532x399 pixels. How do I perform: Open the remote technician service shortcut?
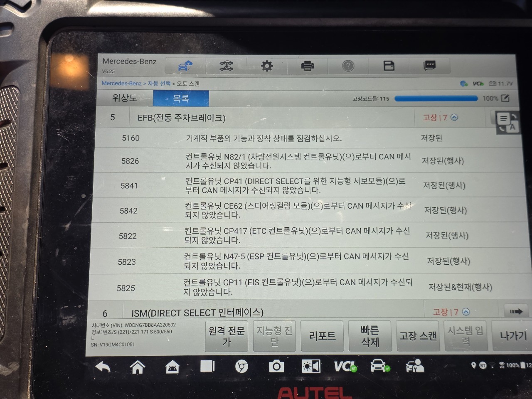coord(414,366)
